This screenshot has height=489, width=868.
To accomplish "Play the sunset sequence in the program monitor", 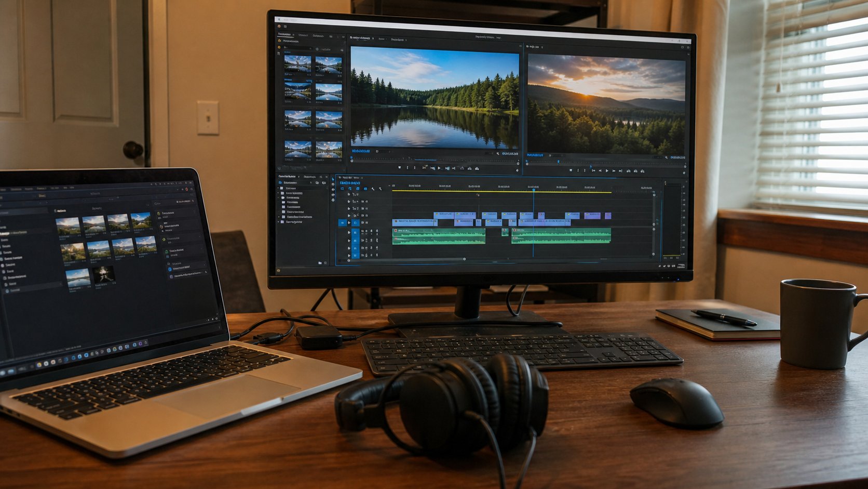I will click(607, 170).
